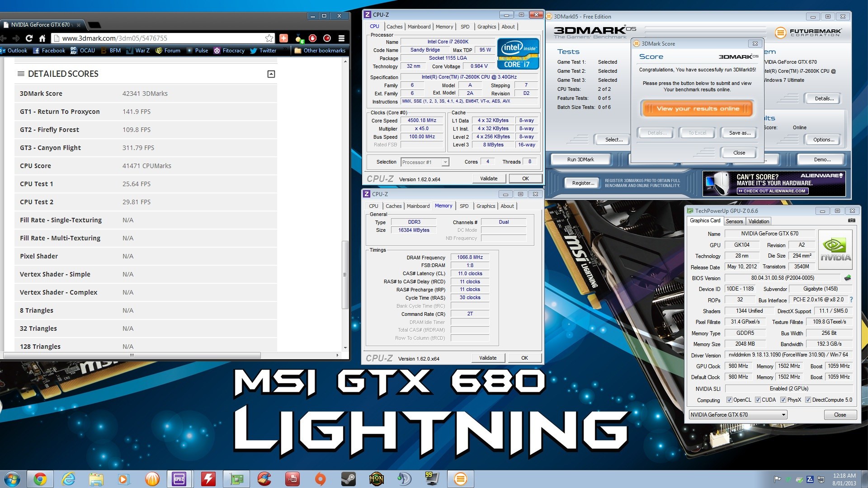Toggle the DirectCompute 5.0 checkbox
This screenshot has width=868, height=488.
808,400
